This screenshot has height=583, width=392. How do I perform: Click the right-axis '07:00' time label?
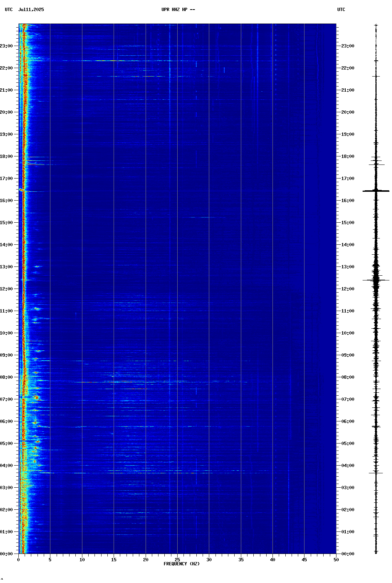coord(348,399)
